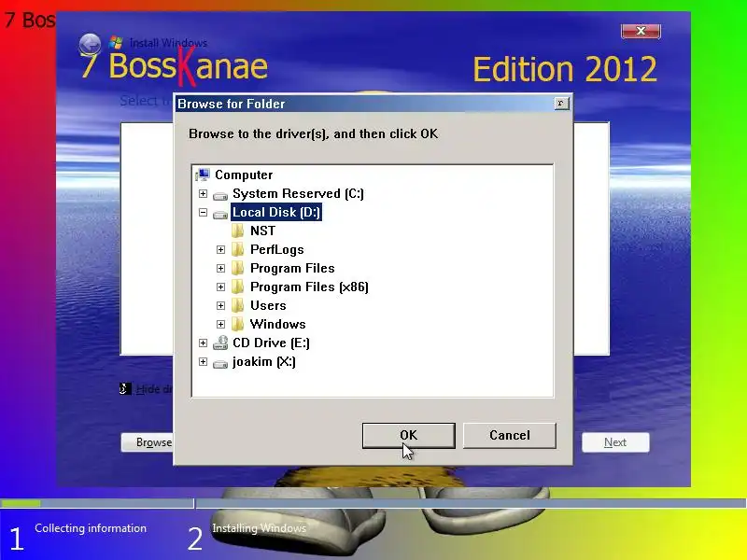Viewport: 747px width, 560px height.
Task: Click the green setup progress bar
Action: (x=21, y=503)
